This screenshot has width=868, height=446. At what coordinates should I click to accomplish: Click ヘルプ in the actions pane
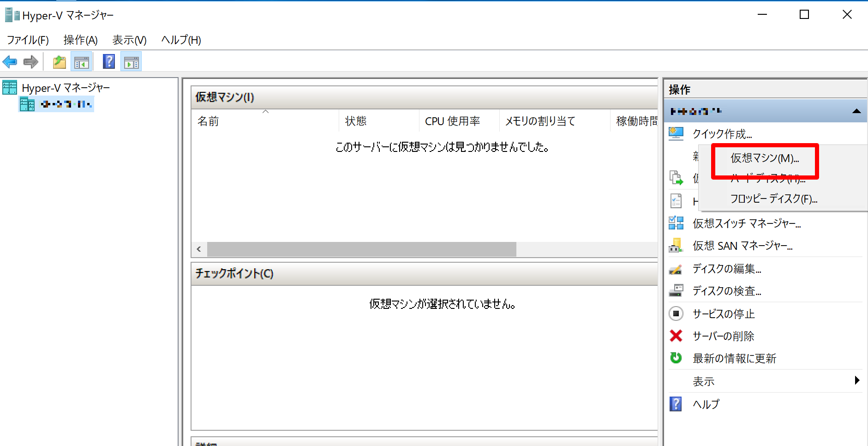tap(706, 404)
